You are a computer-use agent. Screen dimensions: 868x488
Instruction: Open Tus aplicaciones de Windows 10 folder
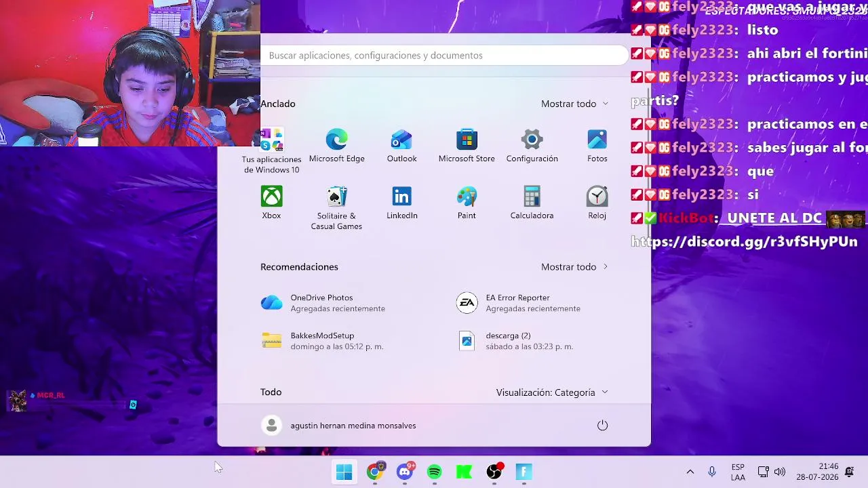pyautogui.click(x=271, y=151)
